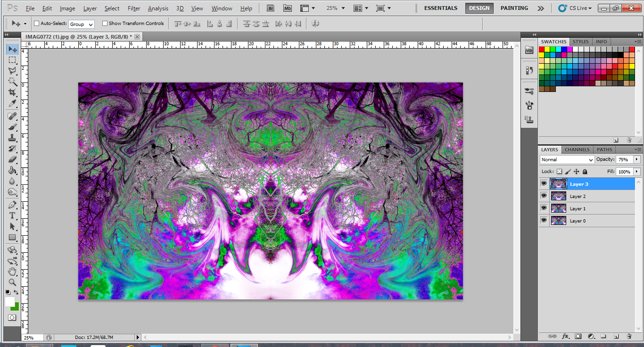Hide Layer 3 with its eye icon
Image resolution: width=644 pixels, height=347 pixels.
coord(544,184)
